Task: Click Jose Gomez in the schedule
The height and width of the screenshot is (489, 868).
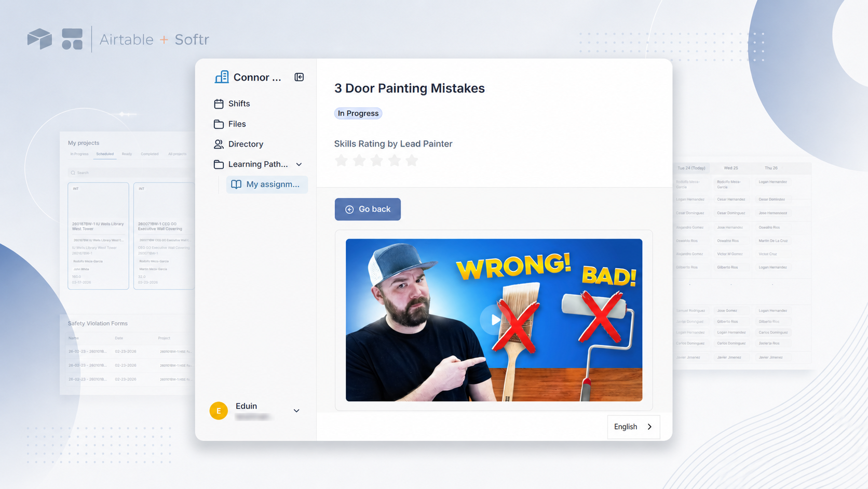Action: [727, 311]
